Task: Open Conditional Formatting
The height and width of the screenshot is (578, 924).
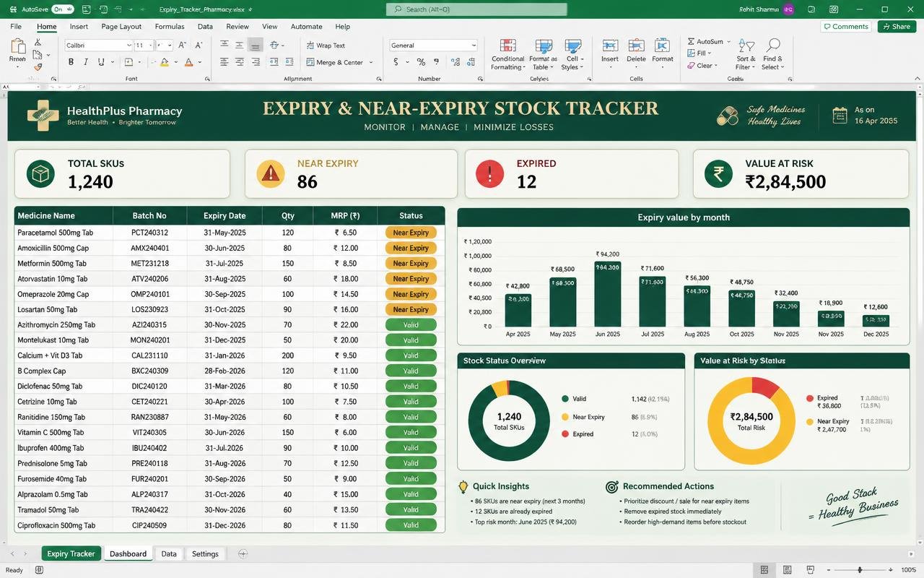Action: (507, 54)
